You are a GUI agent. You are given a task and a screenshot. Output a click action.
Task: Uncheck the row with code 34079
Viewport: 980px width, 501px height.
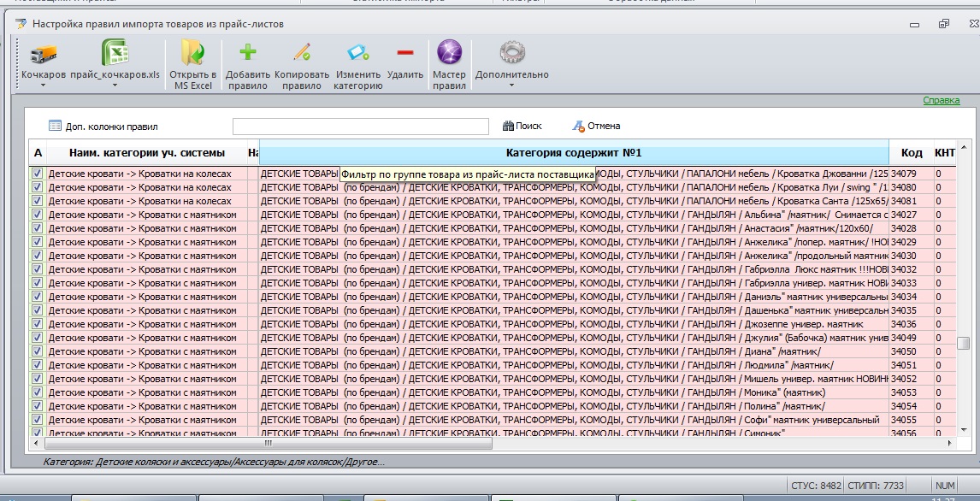(37, 173)
